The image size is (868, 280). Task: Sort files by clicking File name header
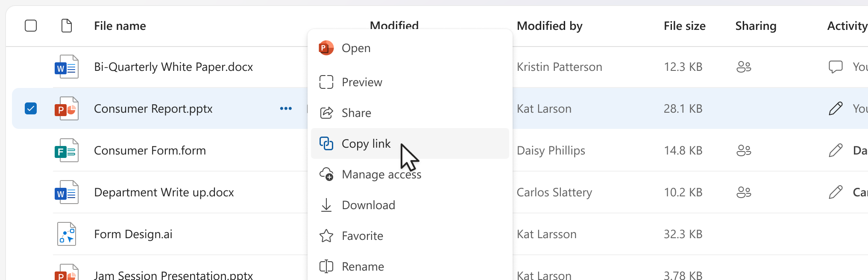click(120, 26)
